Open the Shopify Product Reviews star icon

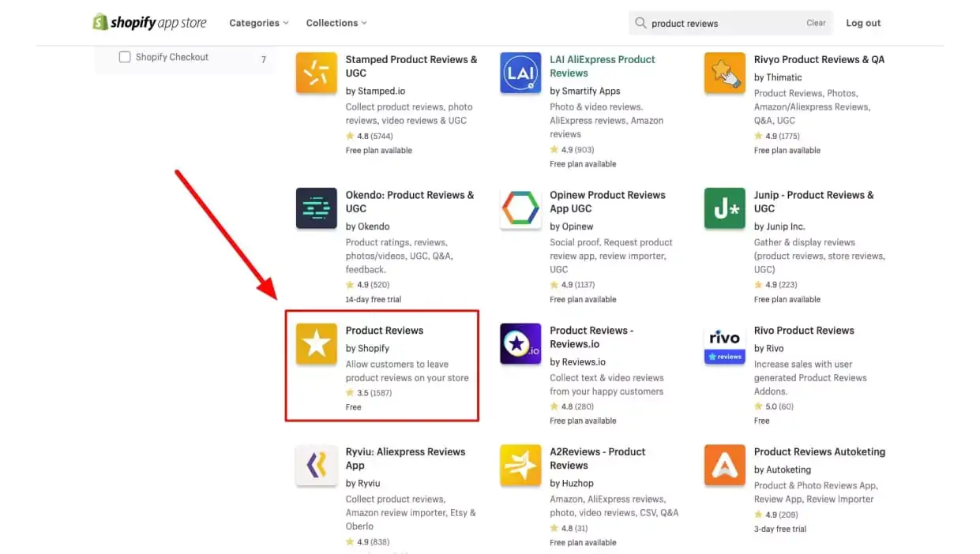click(316, 344)
